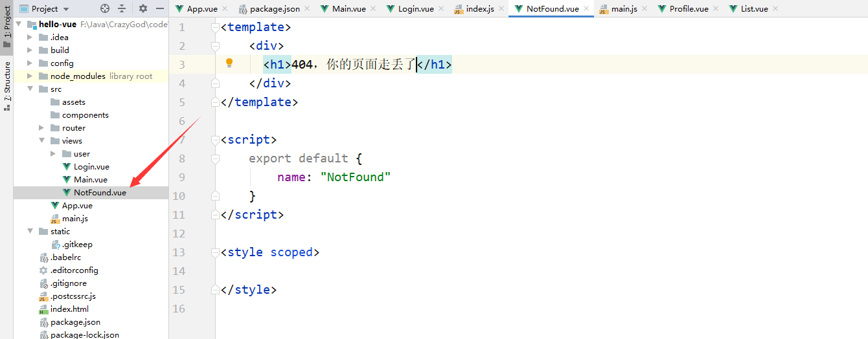Expand the config folder
This screenshot has width=868, height=339.
pos(30,63)
